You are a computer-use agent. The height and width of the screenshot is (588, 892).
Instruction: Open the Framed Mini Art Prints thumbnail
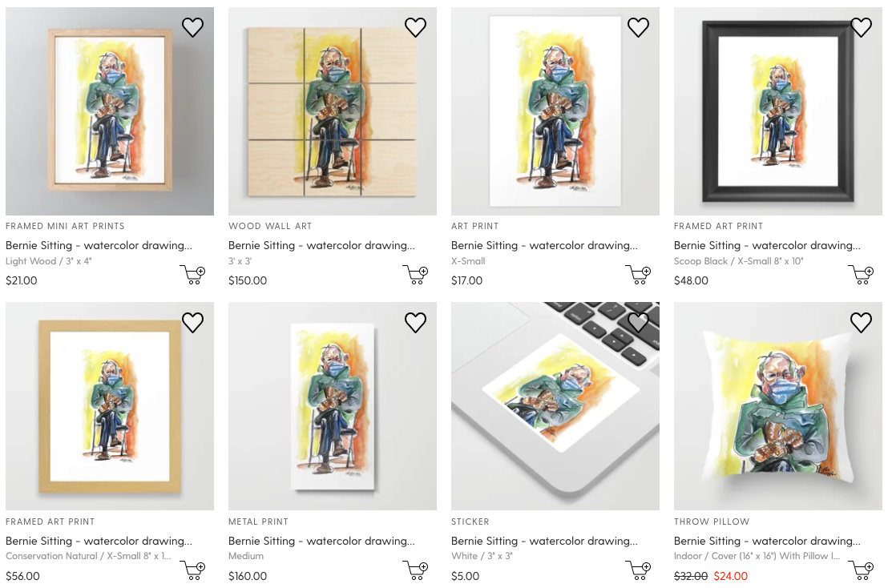point(109,112)
